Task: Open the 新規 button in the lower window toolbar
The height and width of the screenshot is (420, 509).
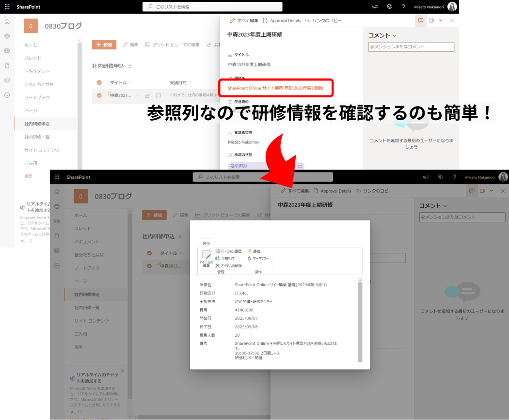Action: pos(154,215)
